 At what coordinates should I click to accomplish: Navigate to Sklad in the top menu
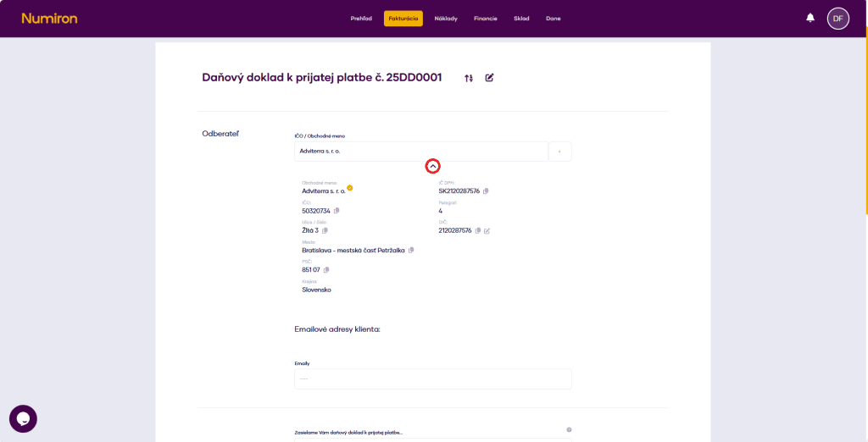[x=521, y=19]
